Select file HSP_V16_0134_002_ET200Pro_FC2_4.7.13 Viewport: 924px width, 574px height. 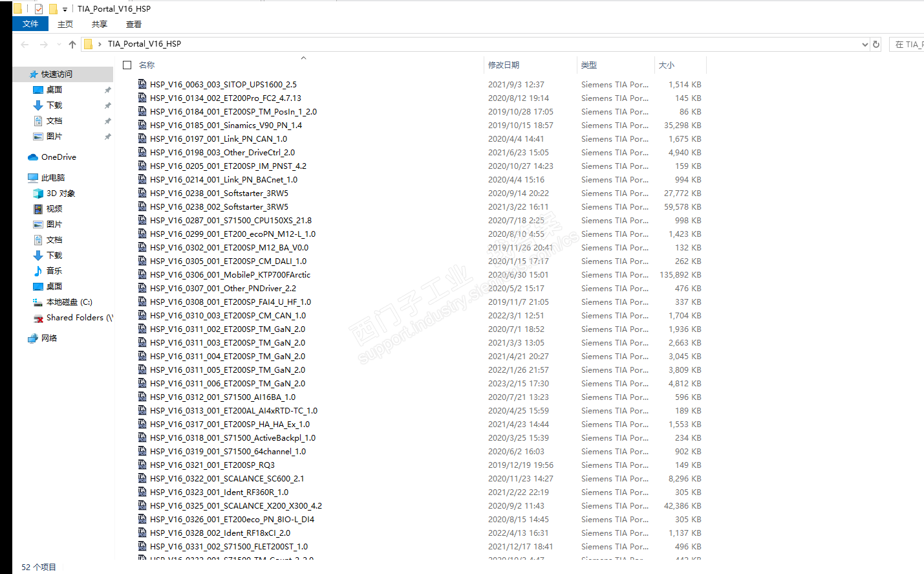point(226,98)
